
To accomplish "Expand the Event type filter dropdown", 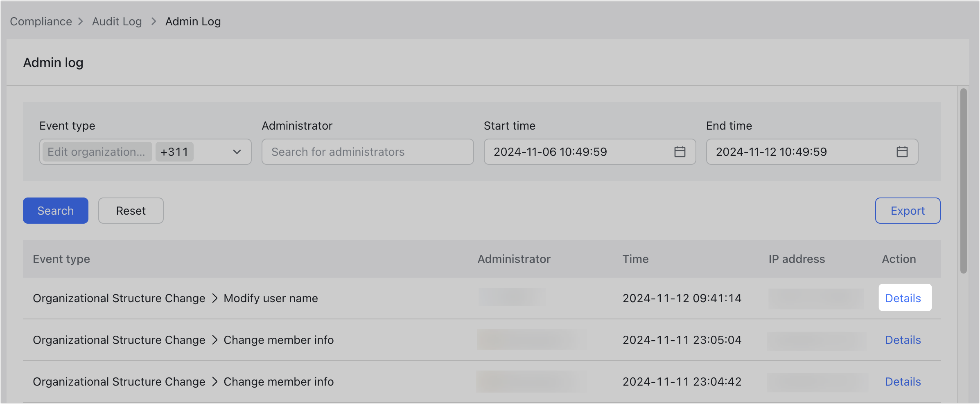I will (x=237, y=152).
